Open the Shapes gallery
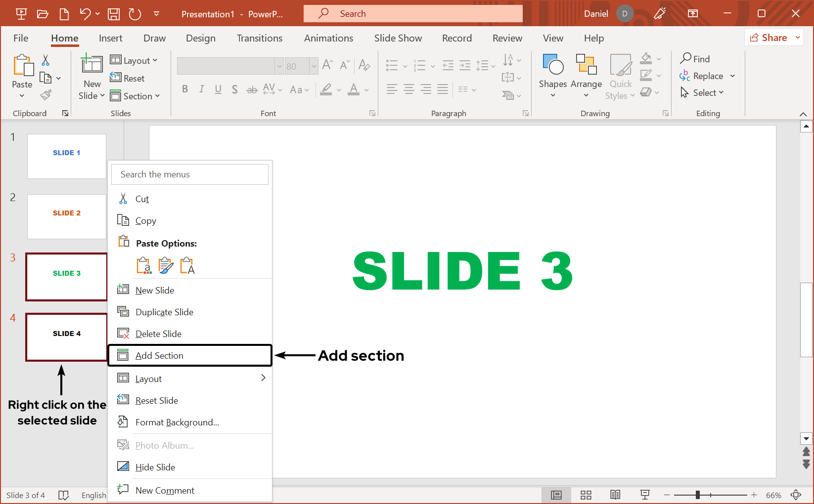Image resolution: width=814 pixels, height=504 pixels. [x=552, y=74]
